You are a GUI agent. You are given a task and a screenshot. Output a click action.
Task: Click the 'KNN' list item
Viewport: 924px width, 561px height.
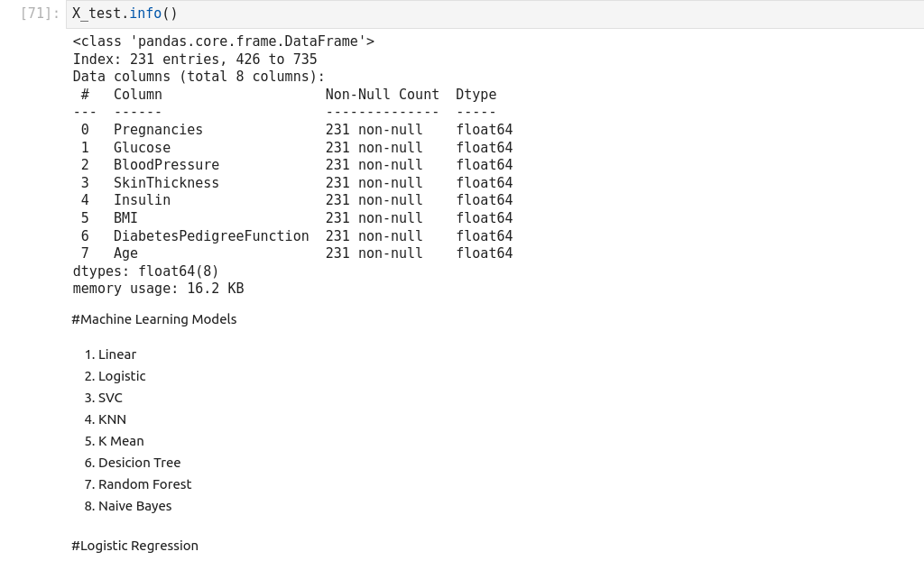coord(112,419)
